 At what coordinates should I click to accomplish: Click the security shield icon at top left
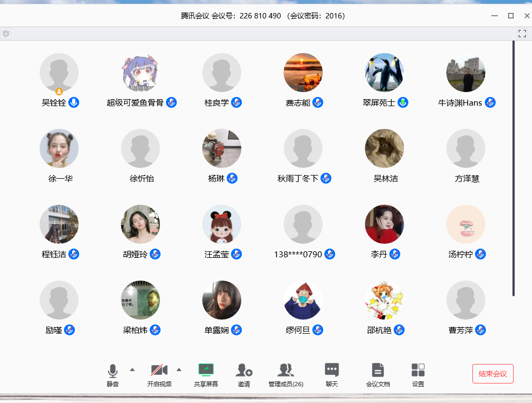tap(6, 34)
